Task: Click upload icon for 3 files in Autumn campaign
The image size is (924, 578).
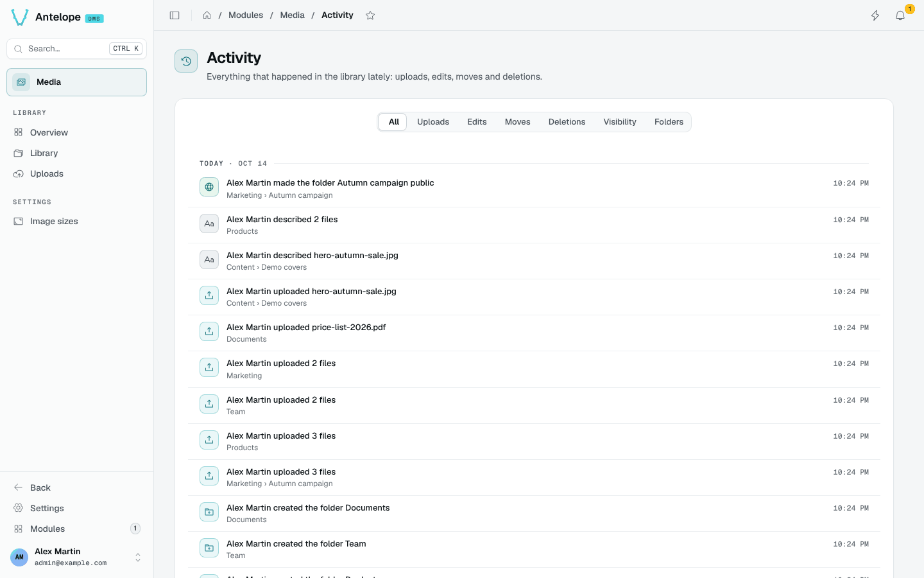Action: pos(209,476)
